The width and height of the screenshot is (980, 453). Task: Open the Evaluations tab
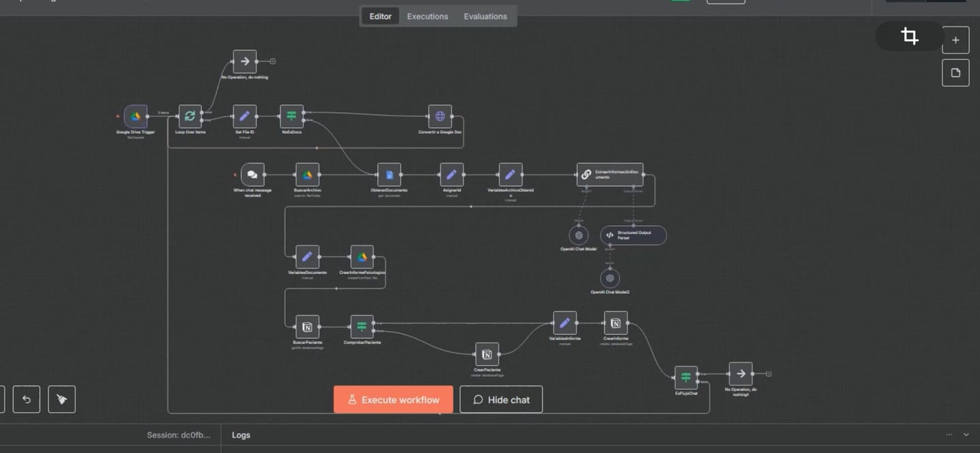point(485,16)
